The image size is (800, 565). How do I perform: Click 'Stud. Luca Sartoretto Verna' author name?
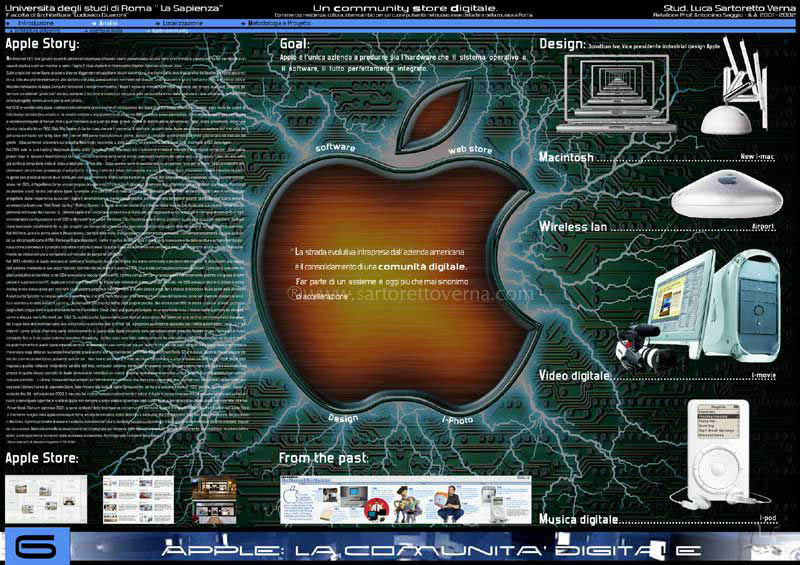pos(729,8)
